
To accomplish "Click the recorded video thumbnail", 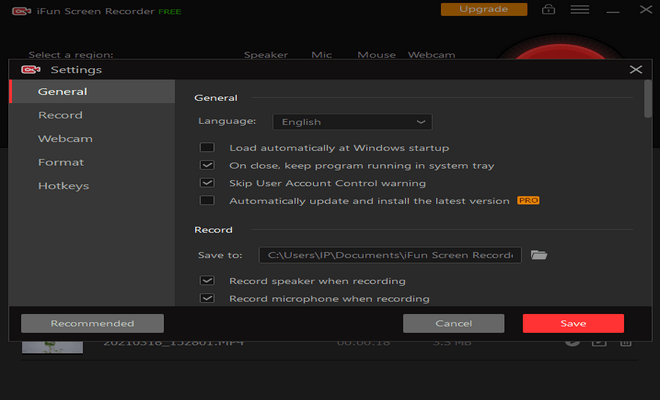I will click(x=52, y=347).
